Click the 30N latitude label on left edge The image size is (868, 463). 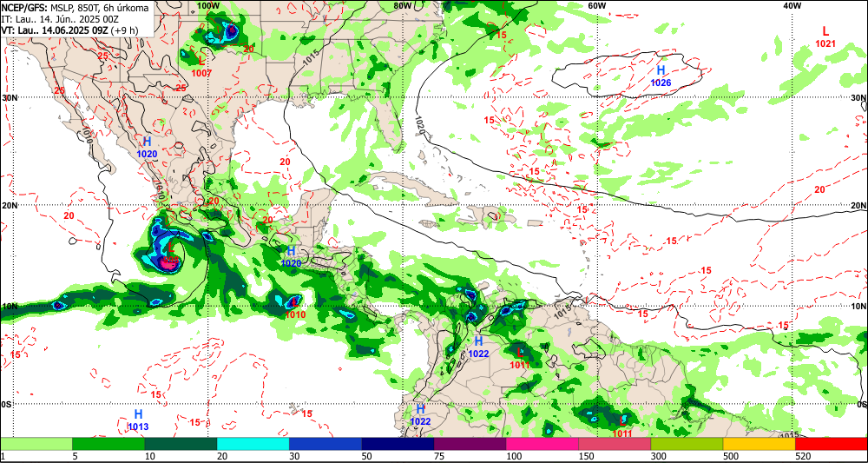tap(9, 97)
